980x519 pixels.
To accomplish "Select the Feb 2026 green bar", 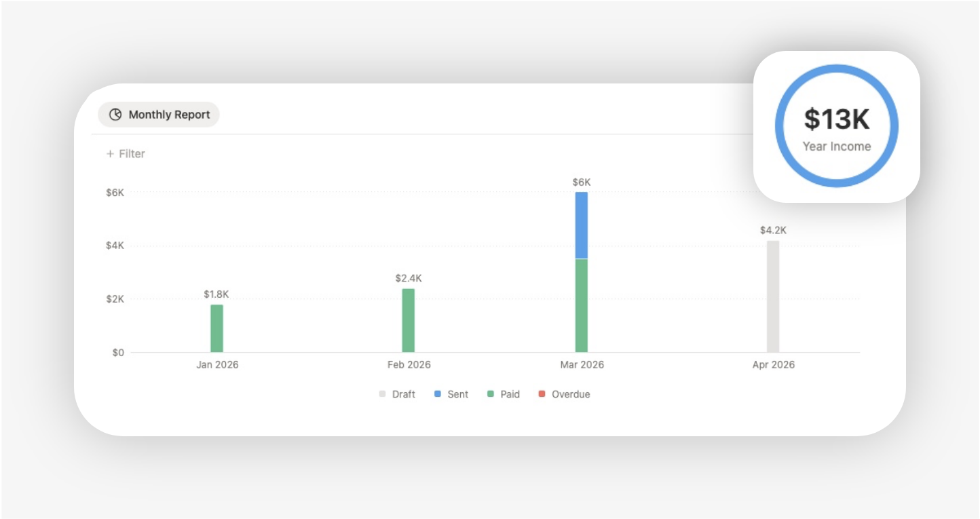I will [408, 320].
